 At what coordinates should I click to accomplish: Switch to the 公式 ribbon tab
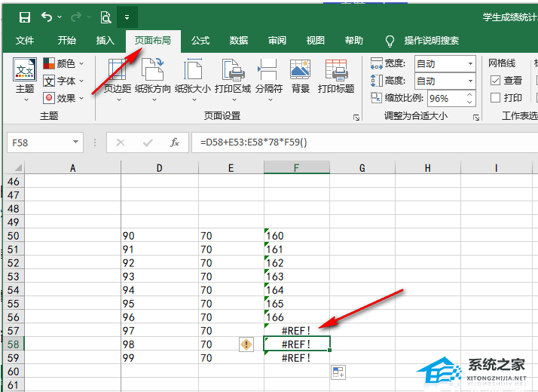200,41
